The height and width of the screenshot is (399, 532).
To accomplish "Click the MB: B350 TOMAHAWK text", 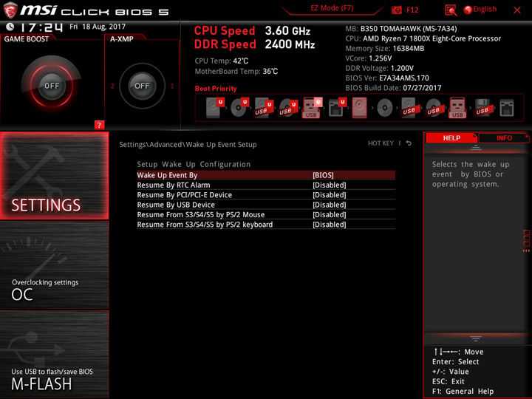I will pyautogui.click(x=401, y=29).
